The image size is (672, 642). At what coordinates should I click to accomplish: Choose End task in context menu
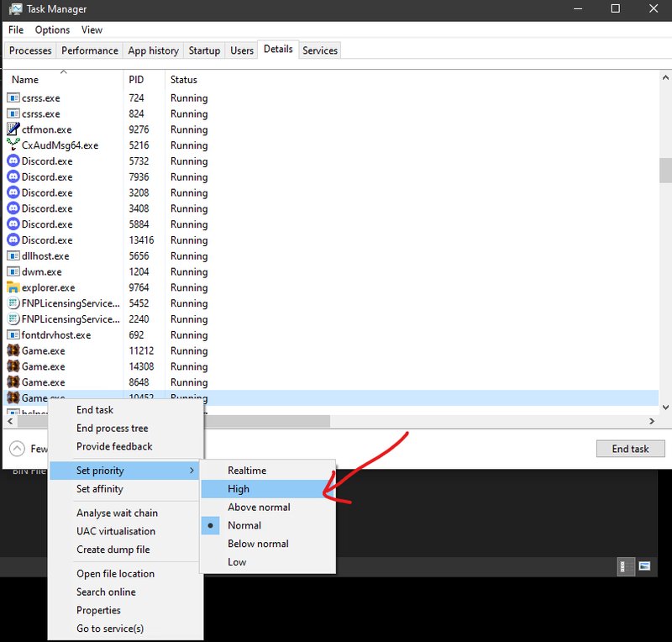coord(125,410)
